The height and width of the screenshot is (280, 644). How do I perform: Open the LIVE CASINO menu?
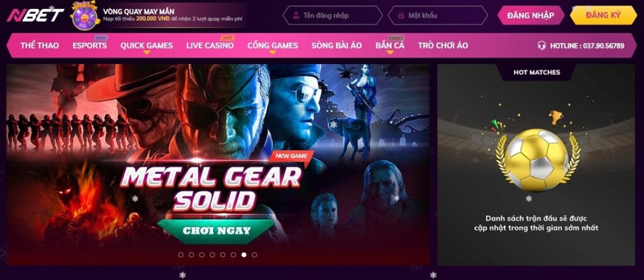210,45
